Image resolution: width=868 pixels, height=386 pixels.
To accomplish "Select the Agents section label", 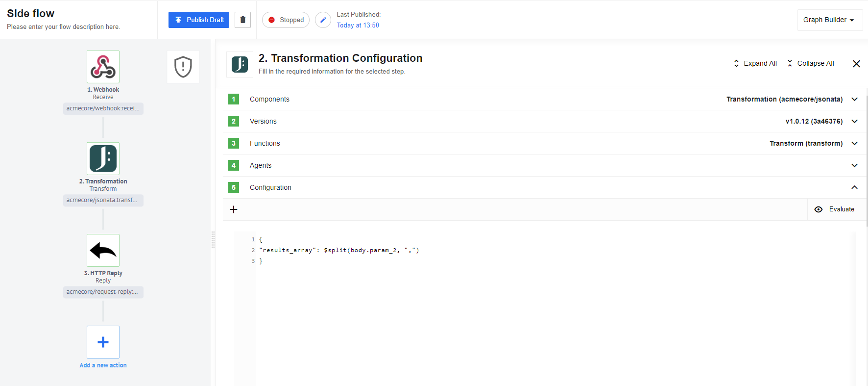I will [x=261, y=165].
